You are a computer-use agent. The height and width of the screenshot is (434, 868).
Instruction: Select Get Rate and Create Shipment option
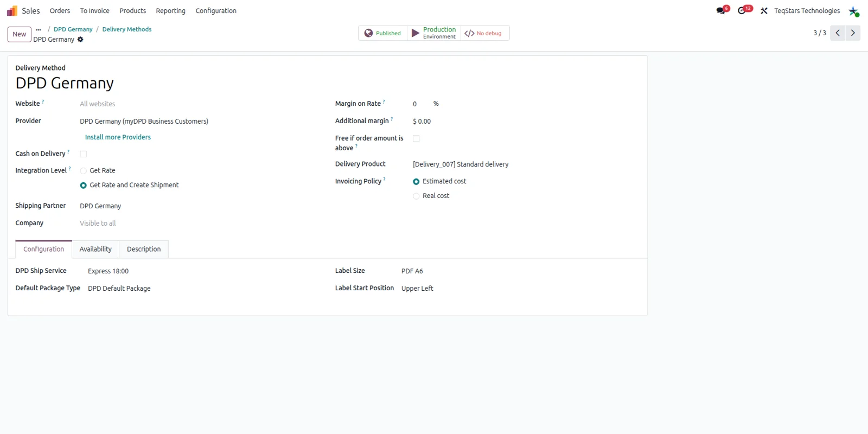pyautogui.click(x=84, y=186)
